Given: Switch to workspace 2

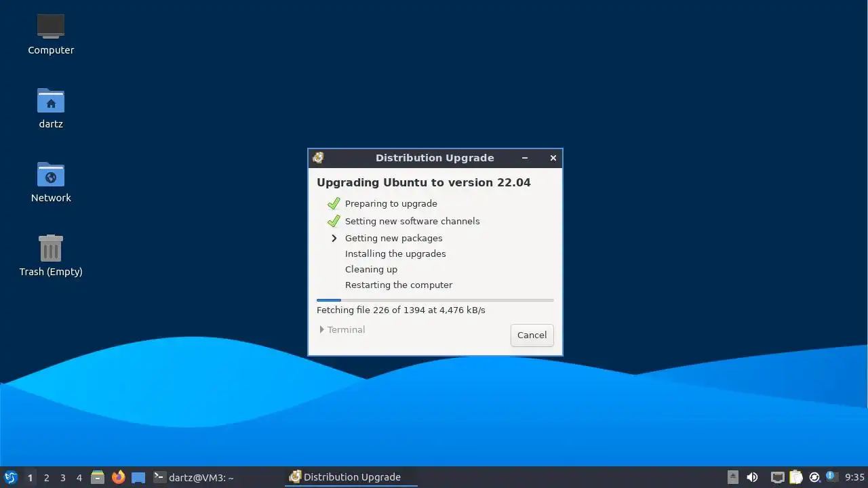Looking at the screenshot, I should (x=46, y=478).
